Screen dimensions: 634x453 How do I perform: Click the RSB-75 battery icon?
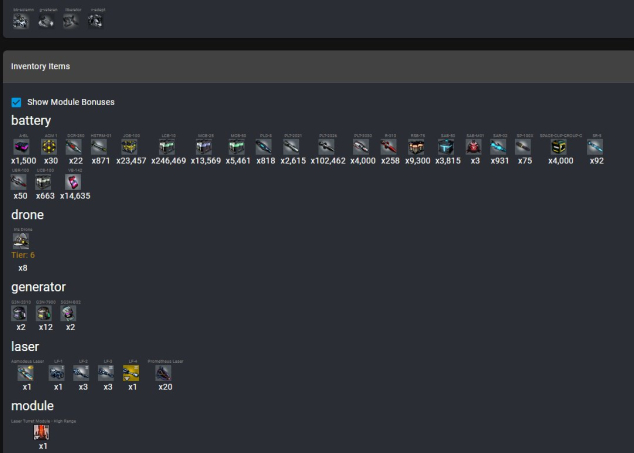click(417, 146)
